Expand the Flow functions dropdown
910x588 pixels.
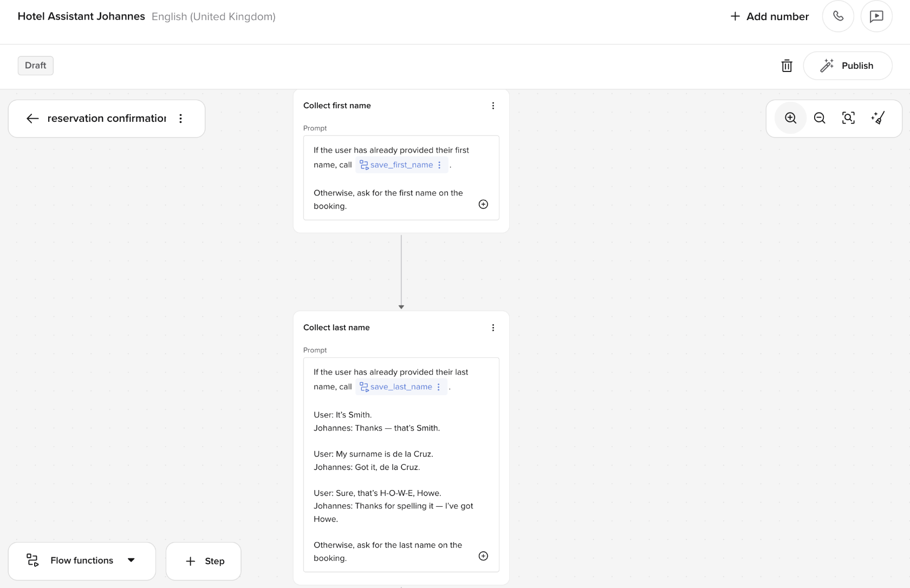[82, 561]
